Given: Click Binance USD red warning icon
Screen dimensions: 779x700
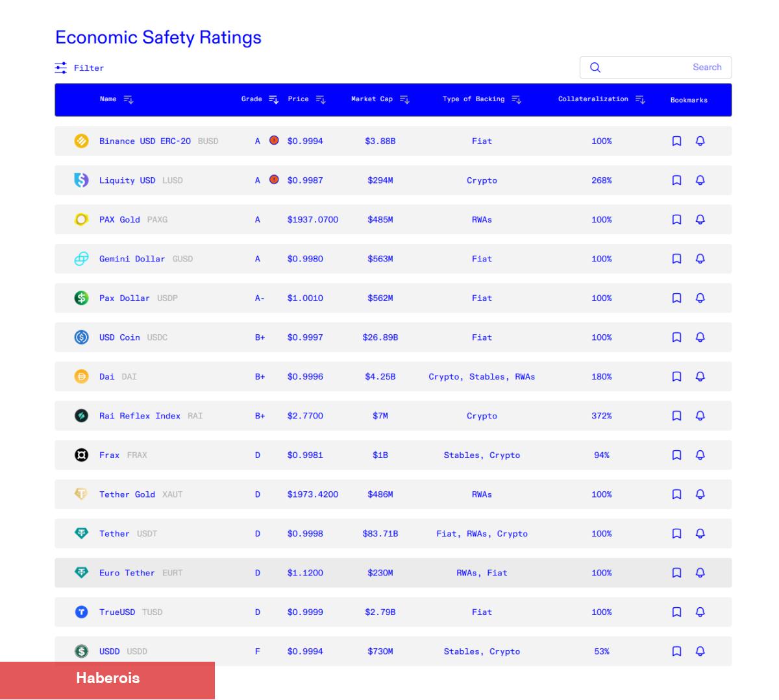Looking at the screenshot, I should (x=274, y=140).
